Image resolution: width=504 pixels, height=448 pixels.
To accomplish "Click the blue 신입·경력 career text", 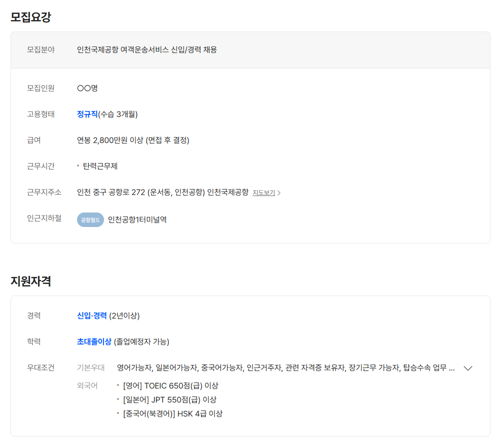I will click(x=92, y=315).
